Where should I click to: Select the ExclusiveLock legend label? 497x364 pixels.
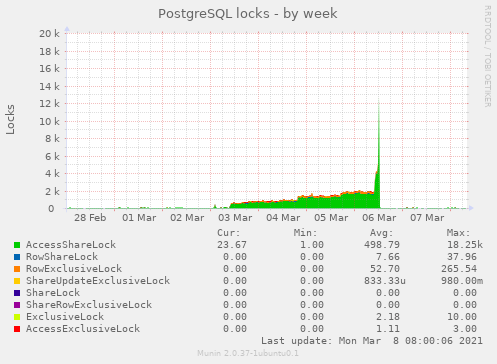[65, 317]
